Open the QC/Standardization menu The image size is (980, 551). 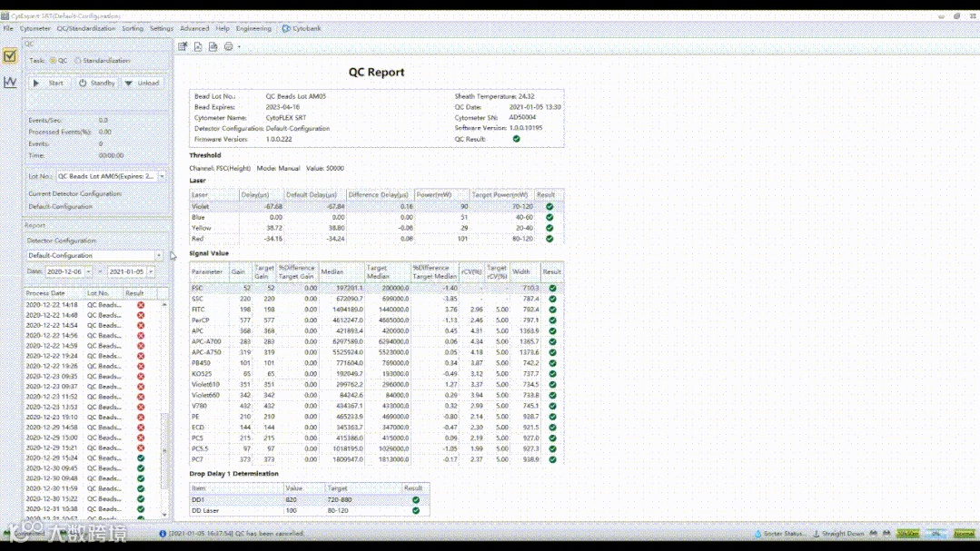[86, 28]
